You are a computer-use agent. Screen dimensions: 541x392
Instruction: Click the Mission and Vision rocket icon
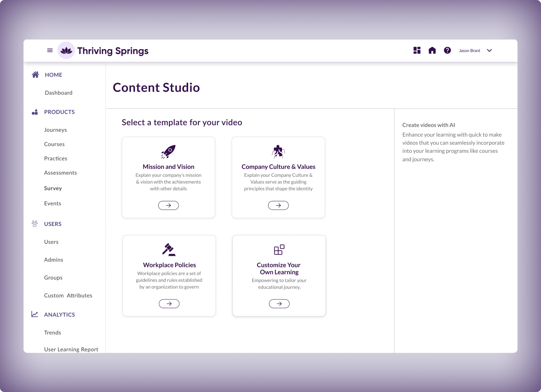click(168, 151)
